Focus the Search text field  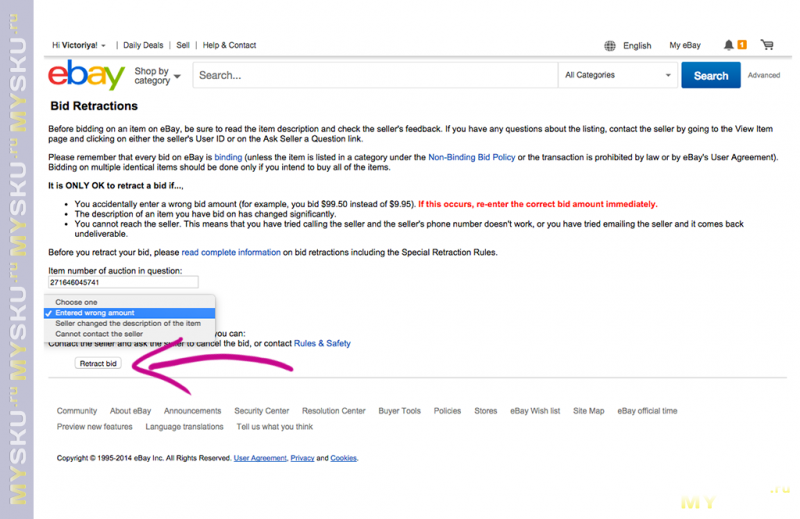click(375, 75)
